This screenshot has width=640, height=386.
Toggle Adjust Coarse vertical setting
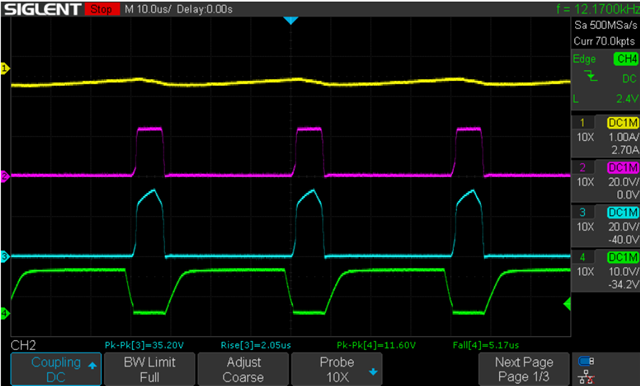click(243, 369)
